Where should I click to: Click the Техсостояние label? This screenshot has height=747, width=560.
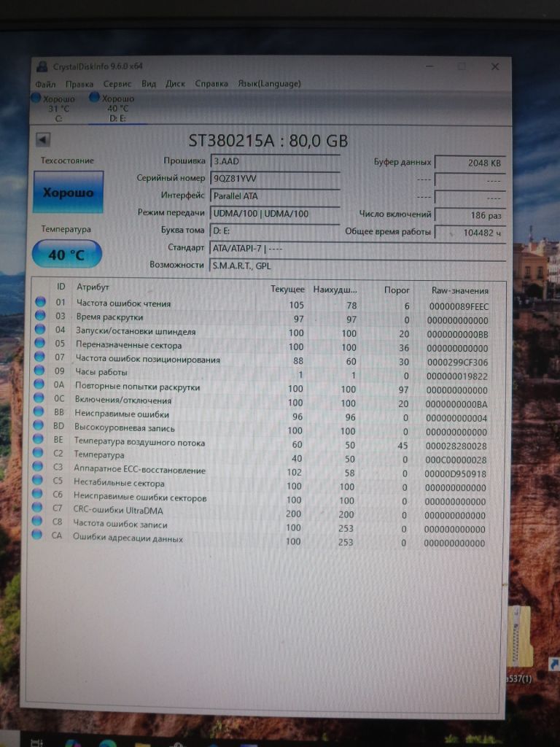(67, 160)
